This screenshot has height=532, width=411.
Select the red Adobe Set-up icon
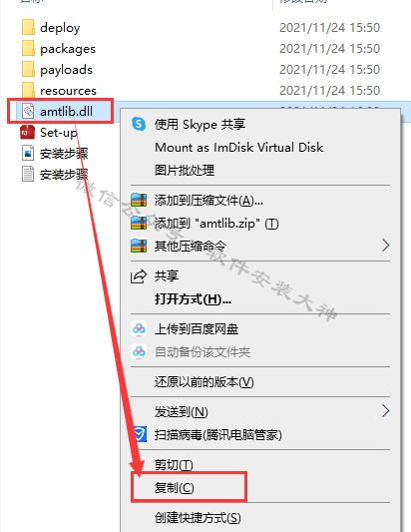click(28, 133)
